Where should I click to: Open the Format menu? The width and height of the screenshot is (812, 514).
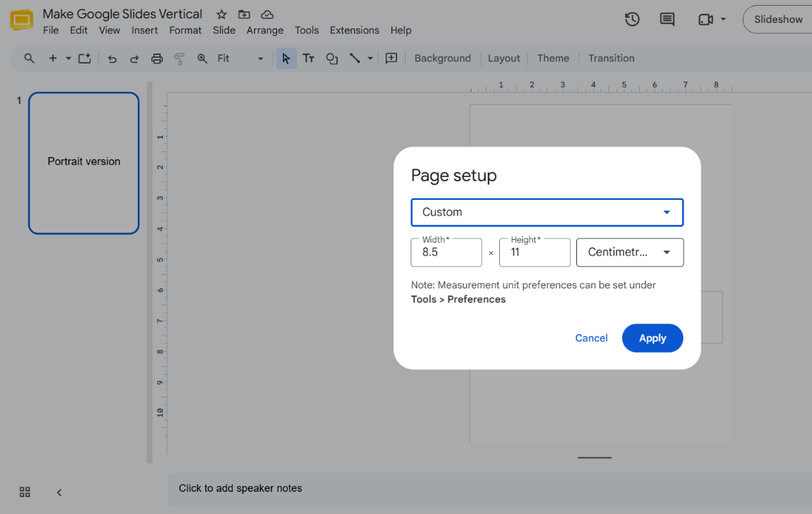click(x=185, y=31)
